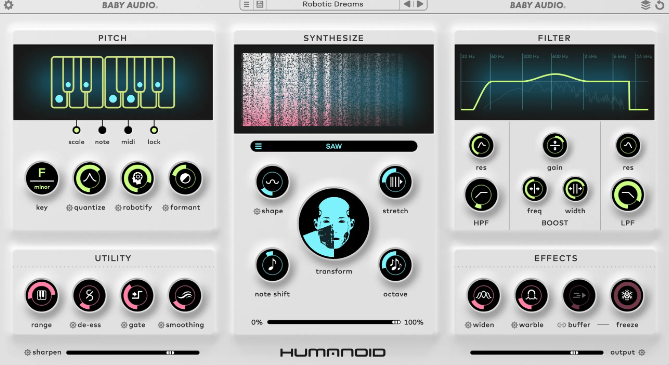The width and height of the screenshot is (669, 365).
Task: Open sharpen settings gear icon
Action: click(27, 353)
